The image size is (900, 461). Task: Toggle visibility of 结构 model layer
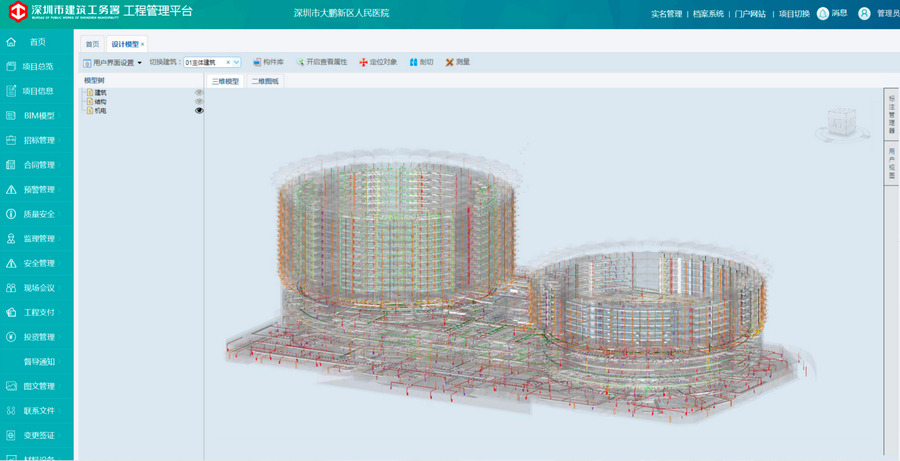click(199, 101)
